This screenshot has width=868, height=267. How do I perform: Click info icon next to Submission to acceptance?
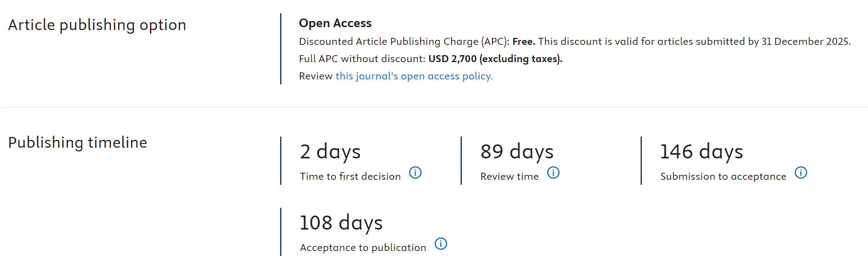[801, 172]
